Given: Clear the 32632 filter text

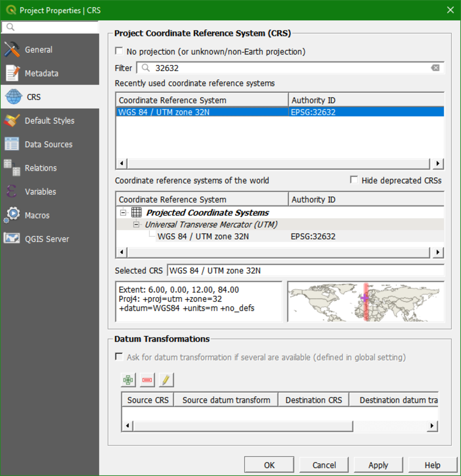Looking at the screenshot, I should tap(435, 67).
